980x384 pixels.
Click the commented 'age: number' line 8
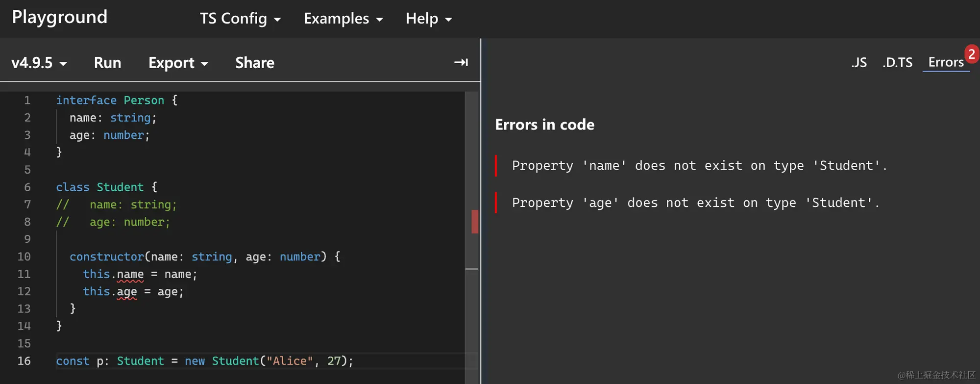click(113, 222)
